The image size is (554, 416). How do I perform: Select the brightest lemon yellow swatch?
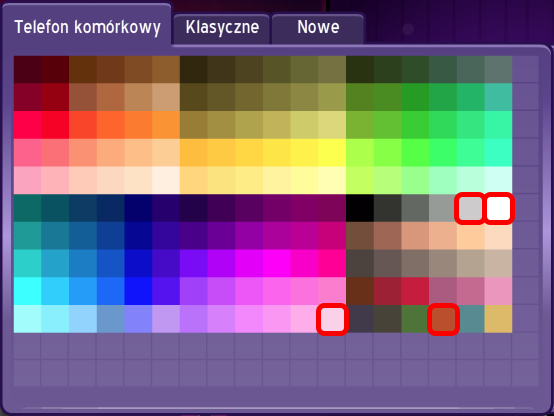pos(332,152)
